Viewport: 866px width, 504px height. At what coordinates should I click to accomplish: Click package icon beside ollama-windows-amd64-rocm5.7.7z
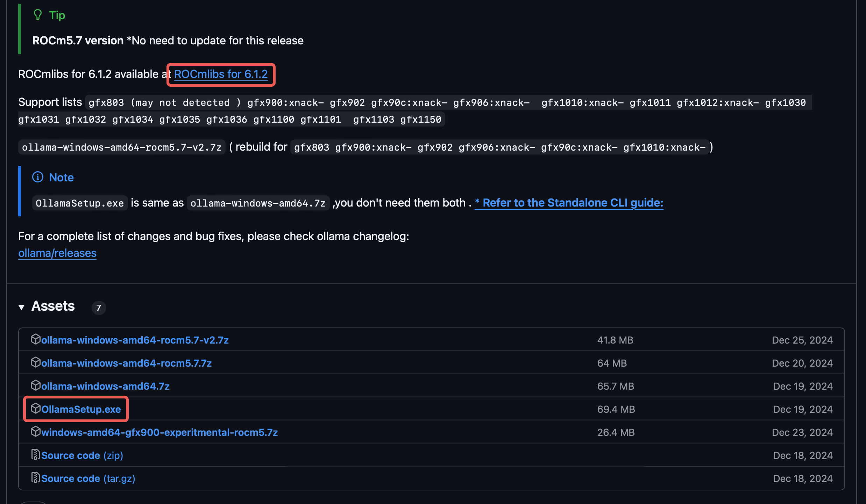click(x=36, y=362)
